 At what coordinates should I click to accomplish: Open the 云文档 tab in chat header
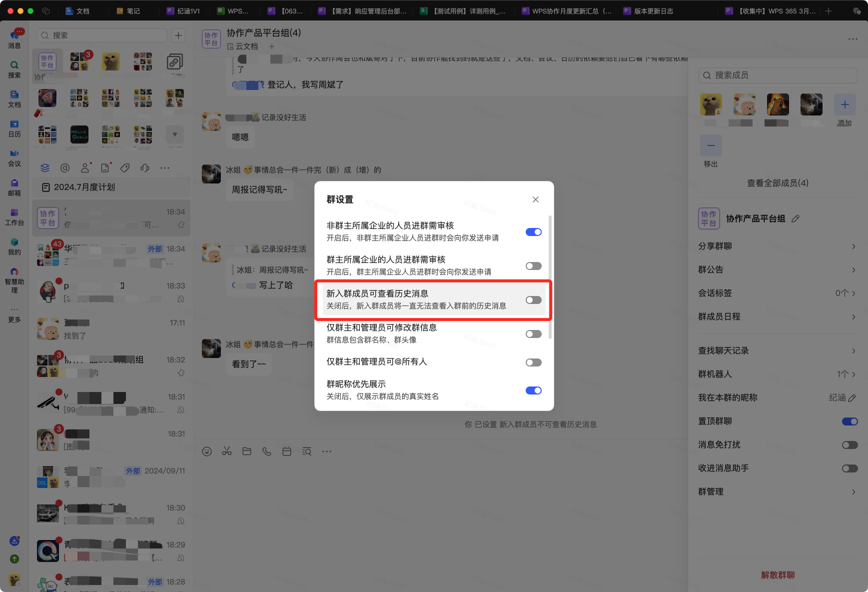tap(243, 46)
